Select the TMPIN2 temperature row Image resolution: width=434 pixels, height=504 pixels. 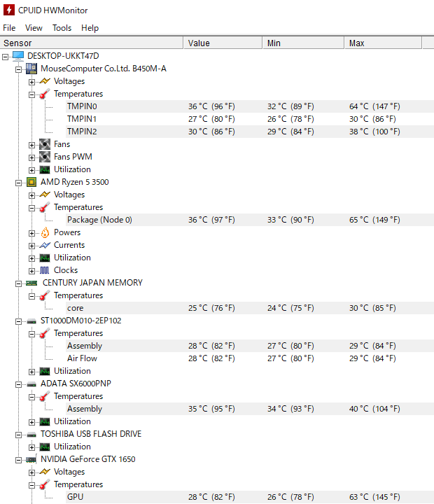click(x=250, y=132)
